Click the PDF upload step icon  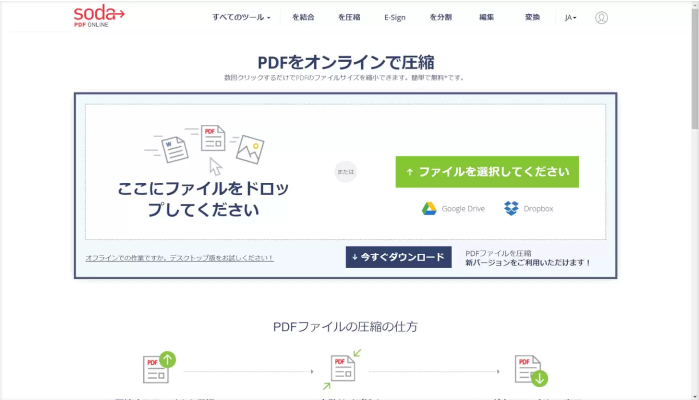pos(158,368)
